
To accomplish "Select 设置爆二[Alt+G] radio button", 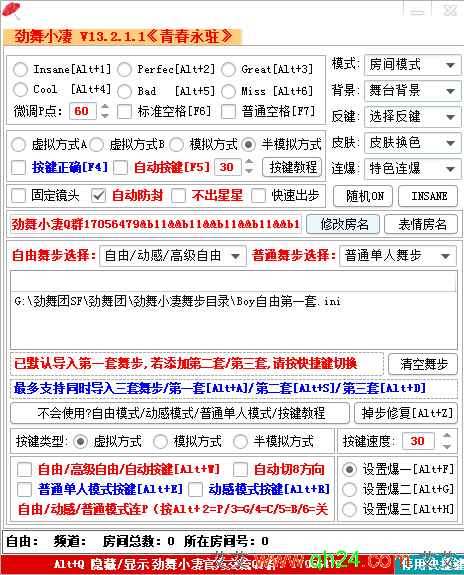I will point(349,489).
